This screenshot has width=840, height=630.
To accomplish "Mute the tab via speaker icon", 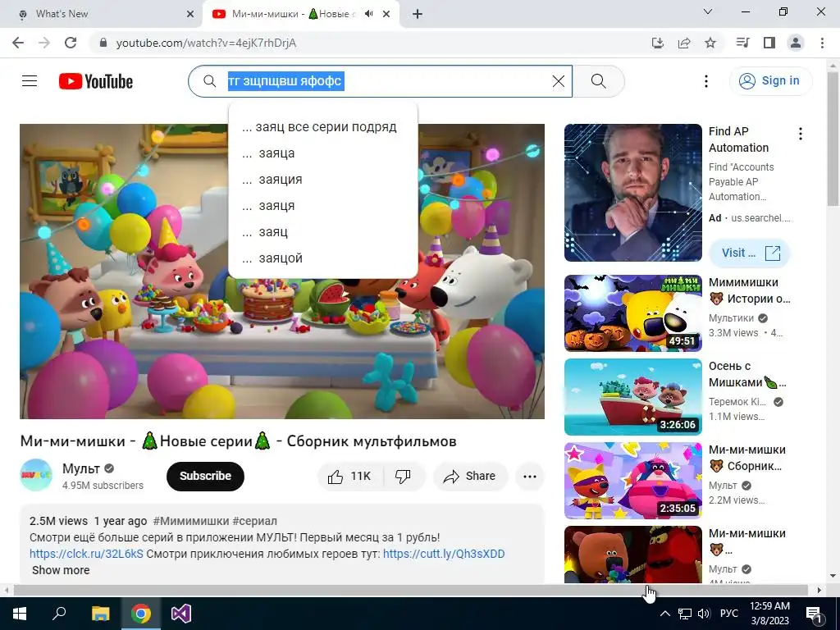I will coord(368,14).
